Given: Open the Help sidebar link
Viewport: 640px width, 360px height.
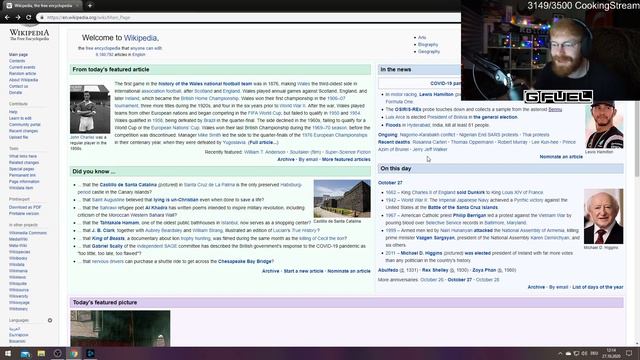Looking at the screenshot, I should coord(13,112).
